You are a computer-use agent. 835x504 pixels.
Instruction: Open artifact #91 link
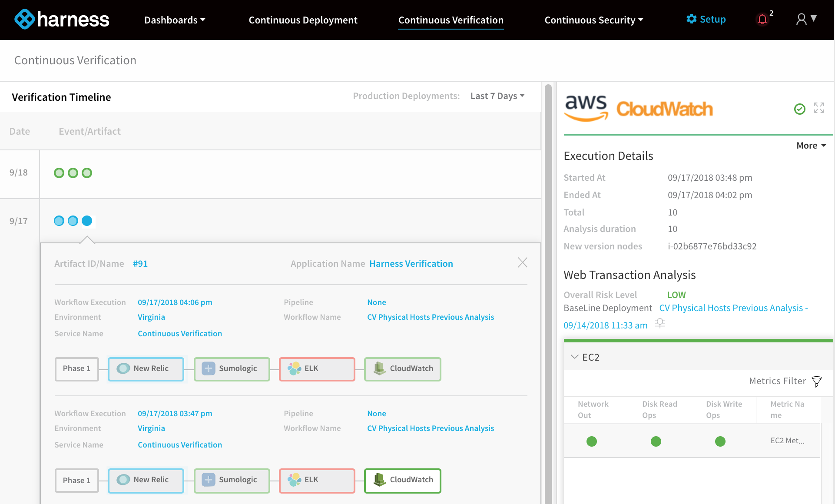140,264
